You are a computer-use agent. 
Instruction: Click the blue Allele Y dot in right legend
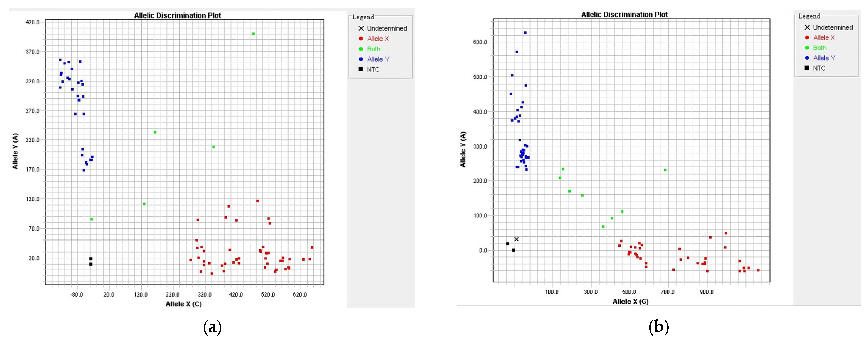pyautogui.click(x=807, y=58)
